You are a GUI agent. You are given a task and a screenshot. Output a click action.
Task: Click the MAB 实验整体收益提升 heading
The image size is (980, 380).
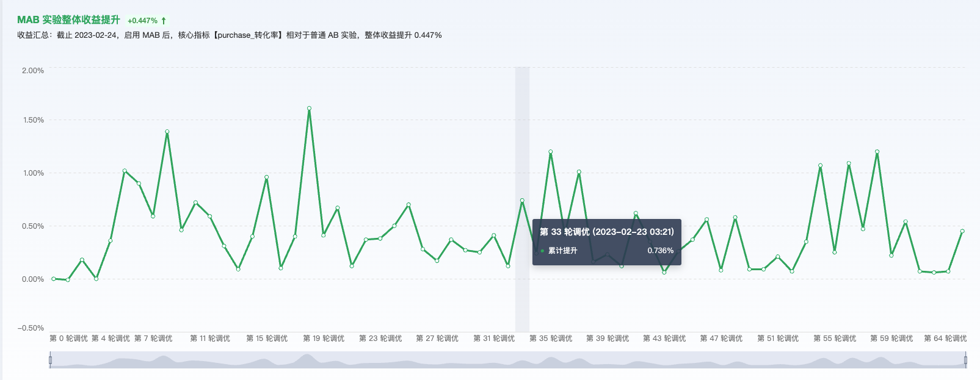[x=68, y=20]
